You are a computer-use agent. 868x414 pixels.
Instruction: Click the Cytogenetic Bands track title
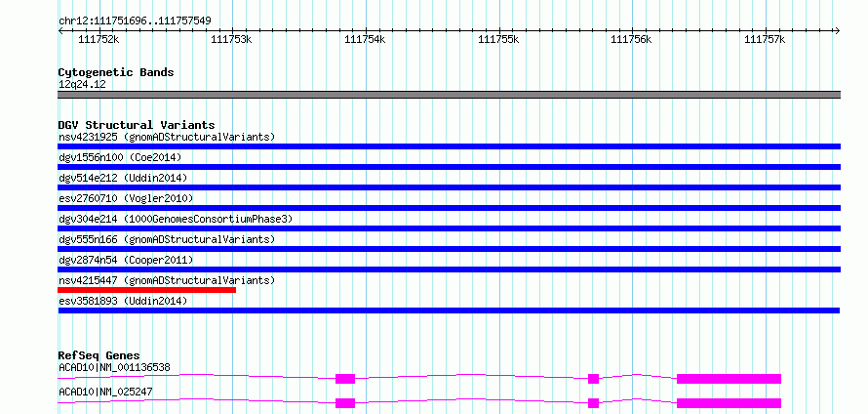pyautogui.click(x=116, y=72)
